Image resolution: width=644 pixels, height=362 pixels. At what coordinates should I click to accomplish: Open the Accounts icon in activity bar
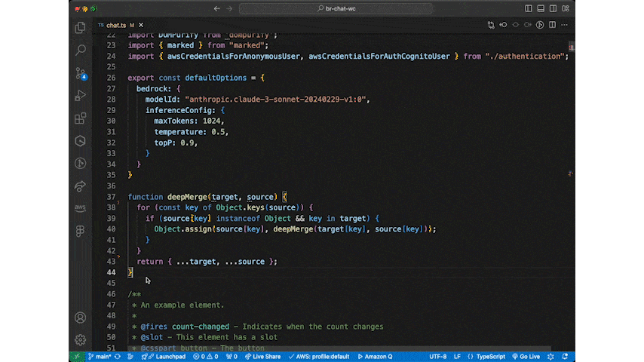tap(80, 318)
